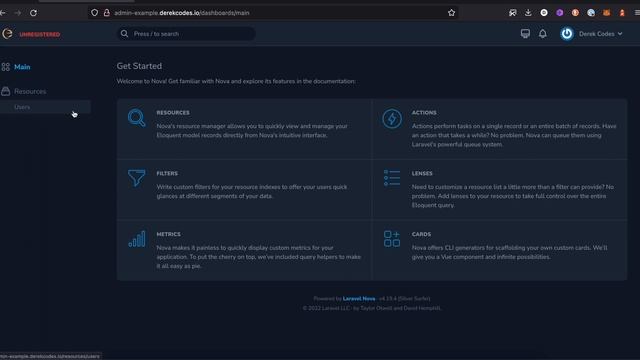640x360 pixels.
Task: Open the Cards documentation card
Action: [x=500, y=250]
